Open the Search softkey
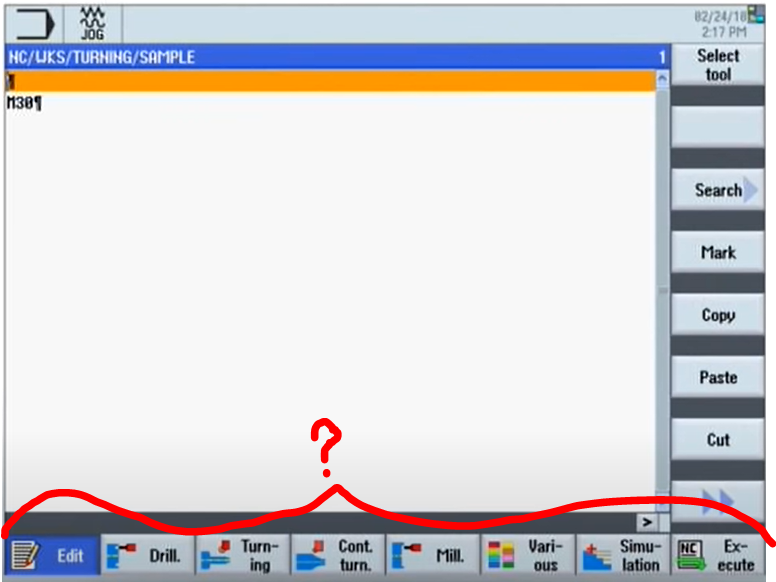The height and width of the screenshot is (582, 776). click(717, 190)
